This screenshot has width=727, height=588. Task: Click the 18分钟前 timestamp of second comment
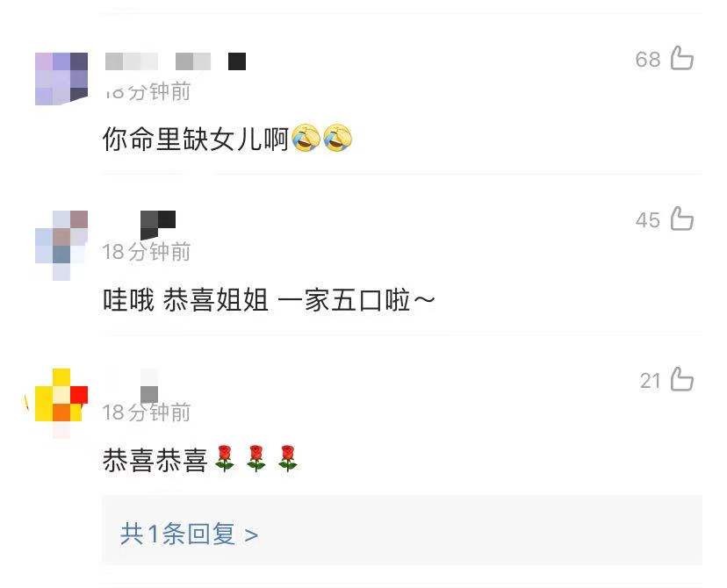click(x=147, y=252)
